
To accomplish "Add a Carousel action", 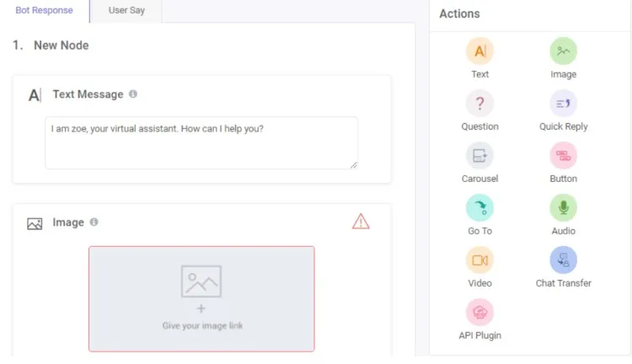I will (x=479, y=156).
